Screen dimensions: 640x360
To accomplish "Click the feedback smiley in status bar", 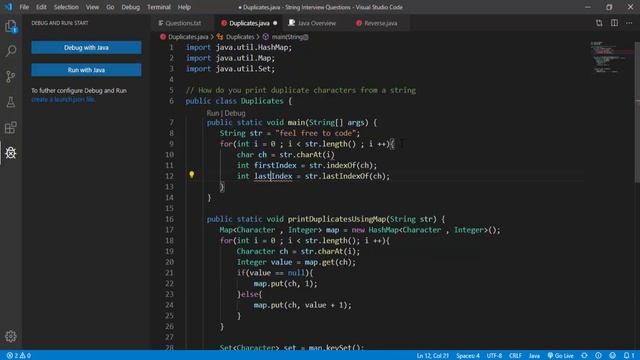I will click(x=612, y=356).
